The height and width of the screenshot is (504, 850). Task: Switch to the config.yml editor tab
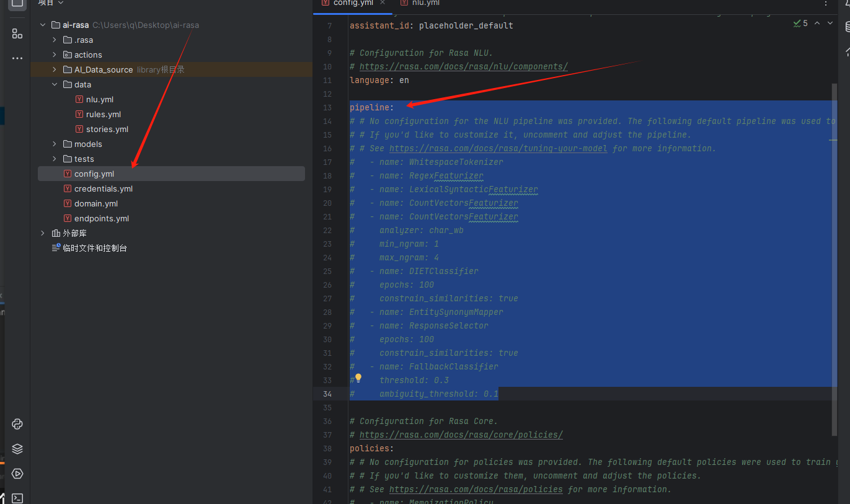tap(352, 4)
